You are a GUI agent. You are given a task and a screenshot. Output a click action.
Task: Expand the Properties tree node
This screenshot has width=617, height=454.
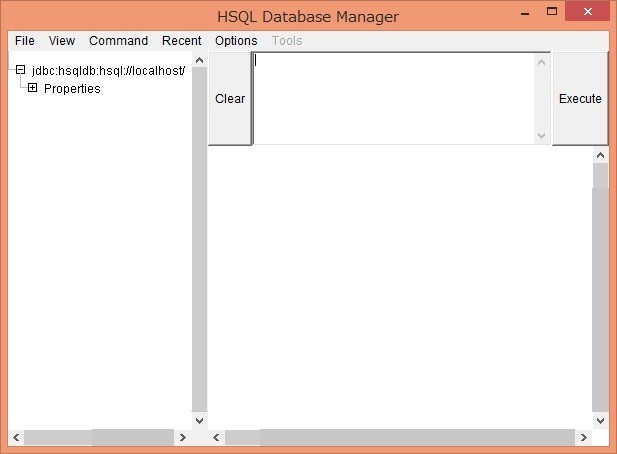pyautogui.click(x=33, y=88)
